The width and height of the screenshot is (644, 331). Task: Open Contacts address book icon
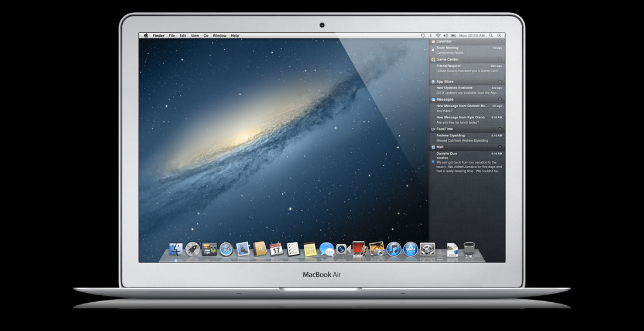click(259, 249)
